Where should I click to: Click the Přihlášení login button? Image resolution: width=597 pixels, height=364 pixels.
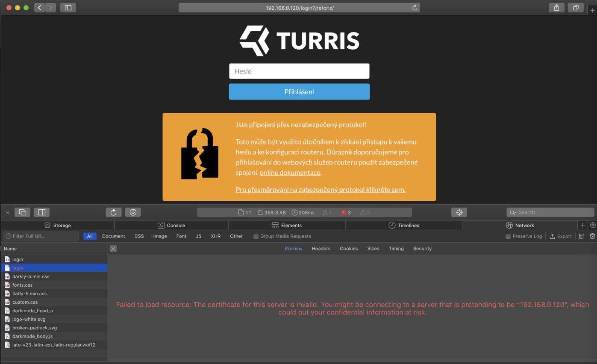click(x=299, y=92)
